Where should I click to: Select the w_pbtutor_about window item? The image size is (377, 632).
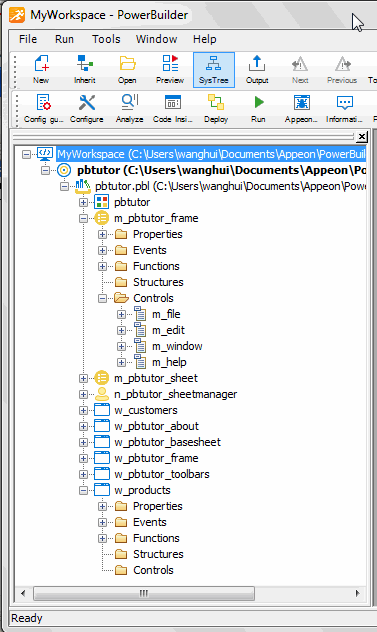[x=156, y=426]
